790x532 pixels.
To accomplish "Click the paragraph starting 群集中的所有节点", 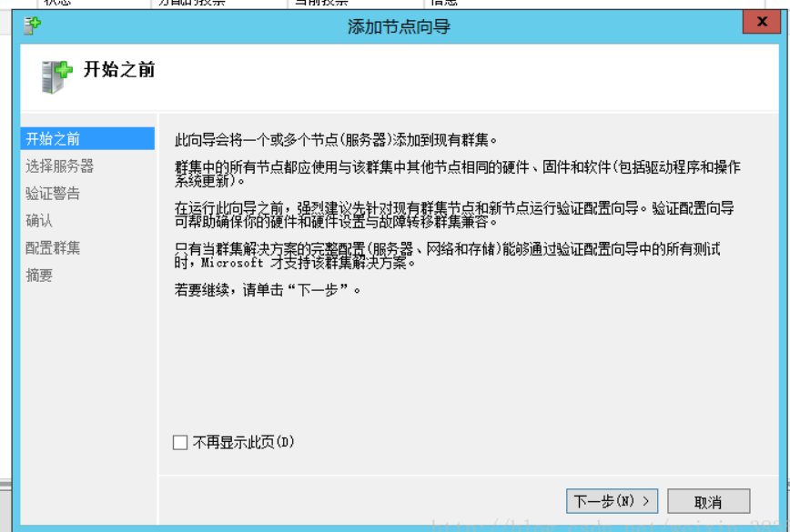I will pos(458,174).
